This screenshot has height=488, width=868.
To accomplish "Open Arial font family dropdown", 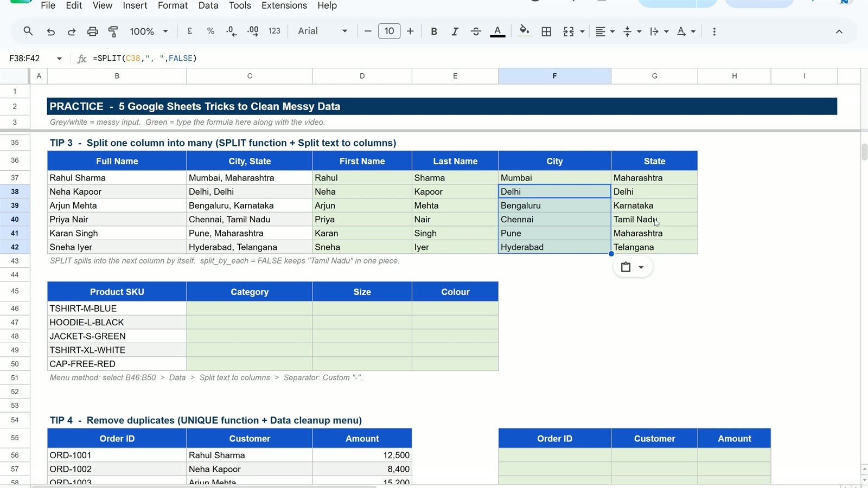I will [322, 31].
